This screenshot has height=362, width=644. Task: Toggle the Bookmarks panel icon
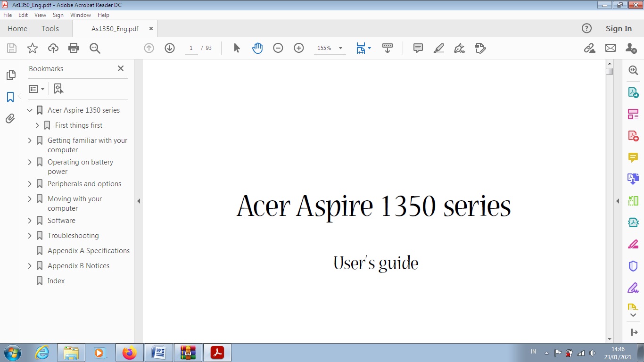click(x=10, y=97)
